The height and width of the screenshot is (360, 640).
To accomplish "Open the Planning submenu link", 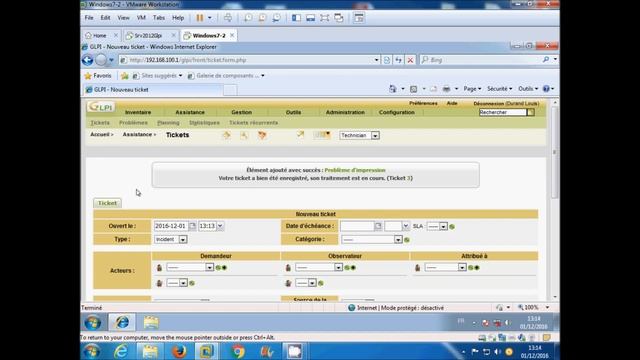I will [168, 123].
